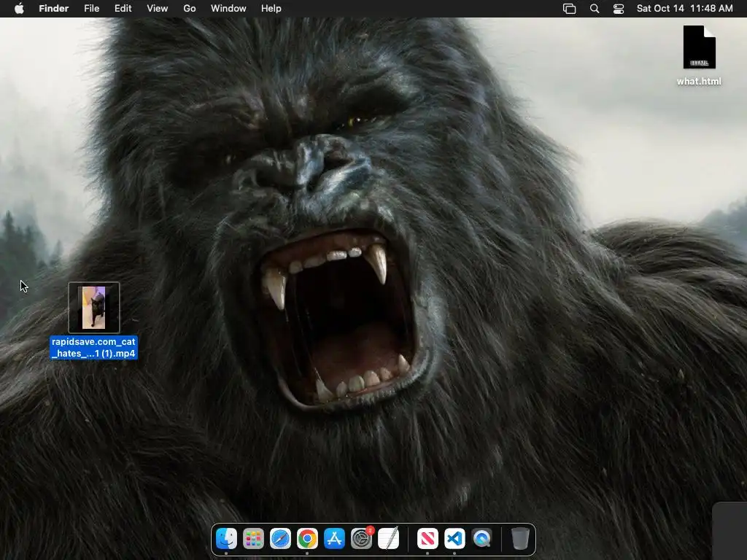Open the Apple menu
747x560 pixels.
pyautogui.click(x=19, y=9)
